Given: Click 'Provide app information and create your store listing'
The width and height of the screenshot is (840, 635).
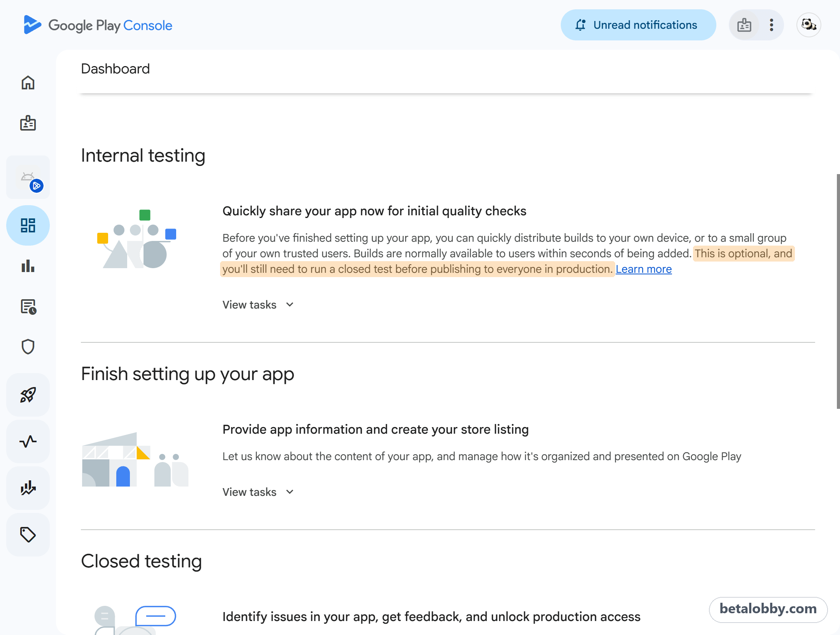Looking at the screenshot, I should click(x=376, y=429).
